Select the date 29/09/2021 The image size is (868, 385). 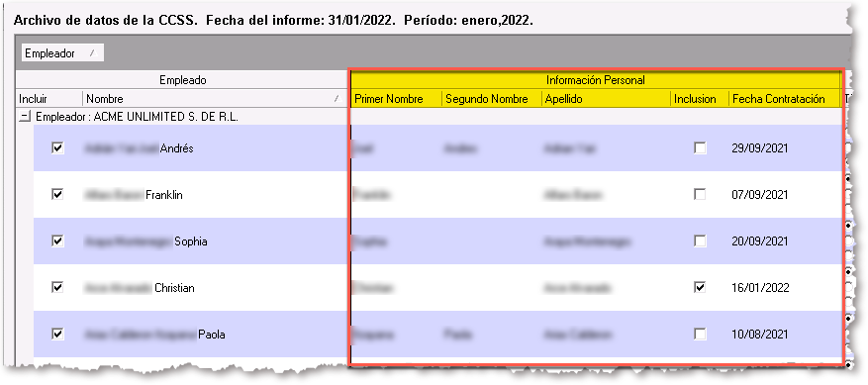759,148
